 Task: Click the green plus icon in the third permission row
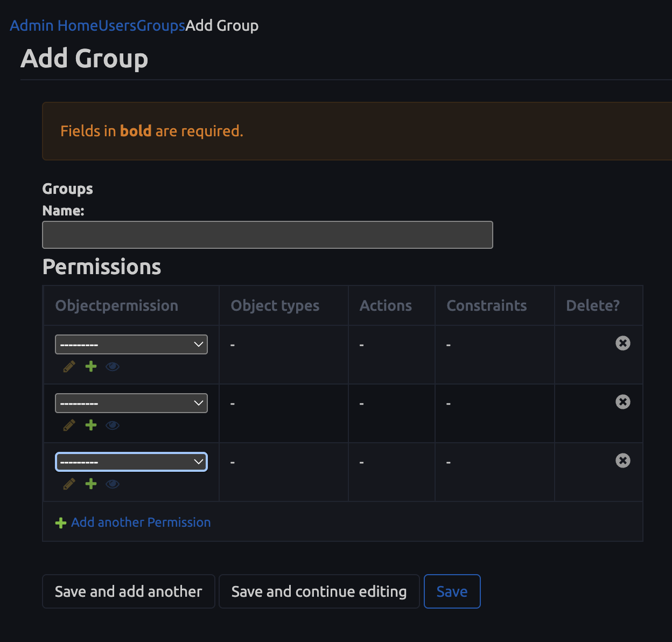pos(90,484)
